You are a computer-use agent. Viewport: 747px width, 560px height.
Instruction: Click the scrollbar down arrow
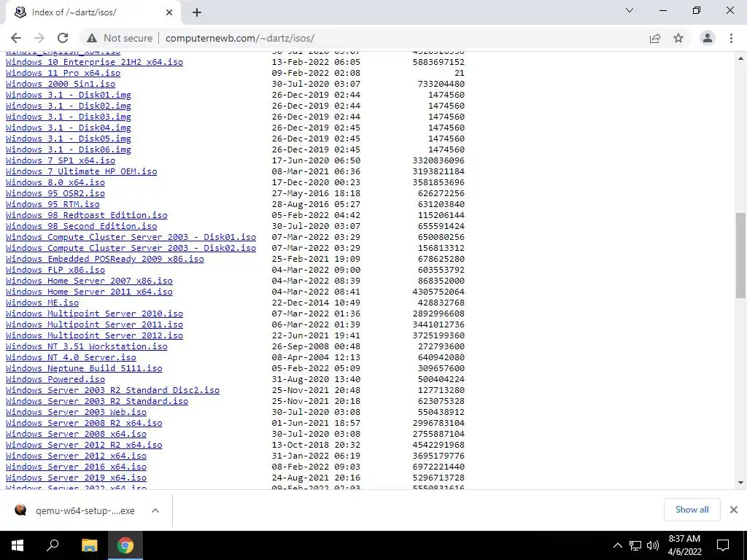click(x=740, y=483)
